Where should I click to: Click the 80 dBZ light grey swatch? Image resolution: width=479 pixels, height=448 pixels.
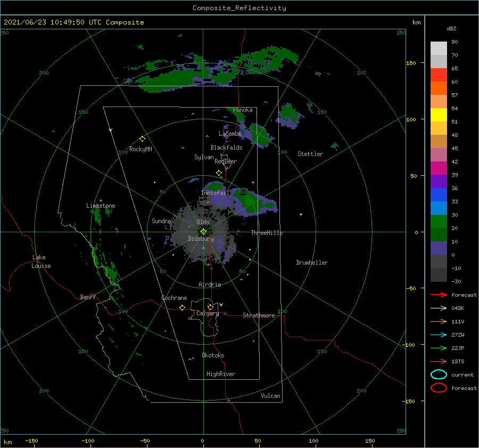click(x=439, y=48)
